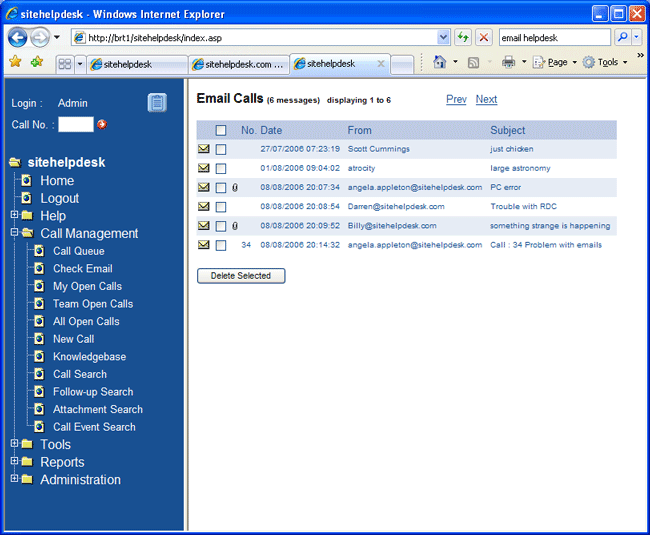
Task: Open the Knowledgebase link
Action: pyautogui.click(x=90, y=357)
